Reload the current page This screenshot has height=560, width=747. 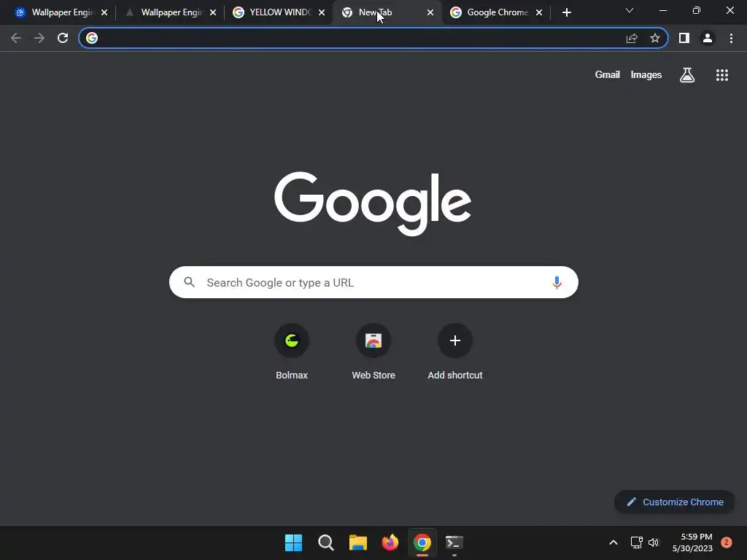click(x=63, y=38)
